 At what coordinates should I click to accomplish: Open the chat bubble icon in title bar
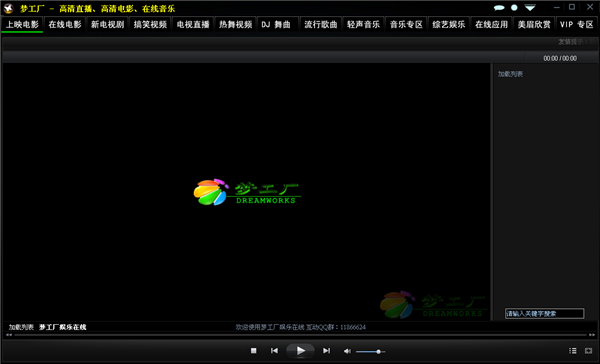coord(499,8)
